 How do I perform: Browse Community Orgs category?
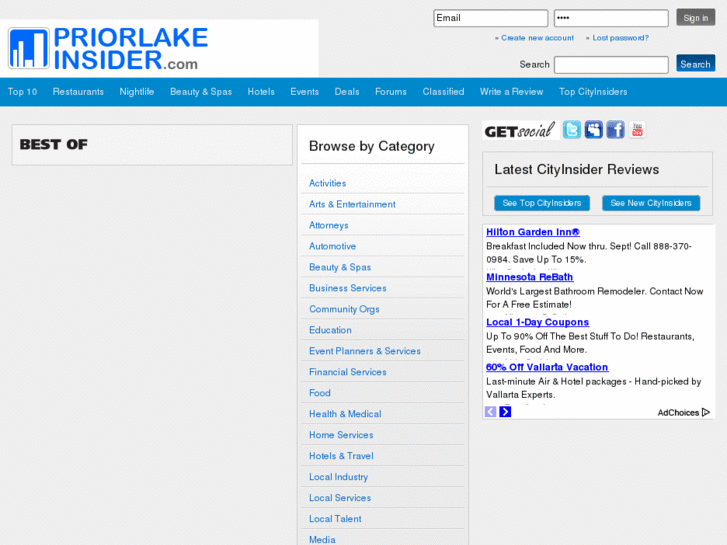344,309
